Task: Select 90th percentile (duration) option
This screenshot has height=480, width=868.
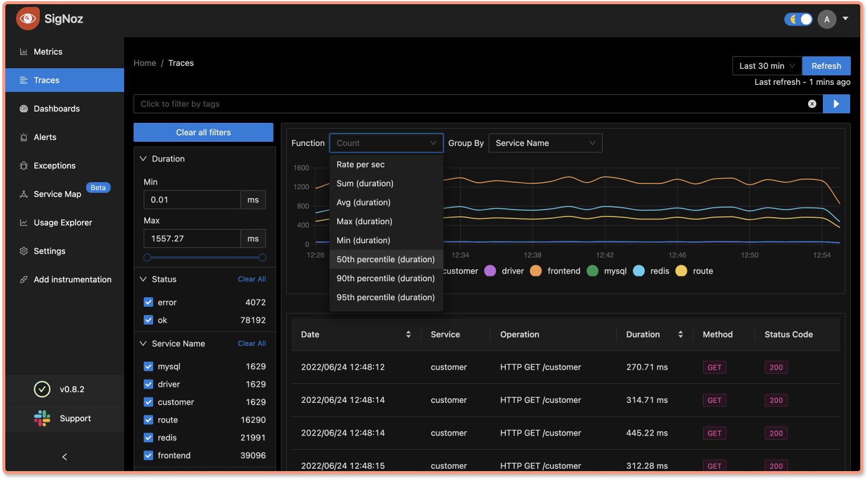Action: click(x=385, y=278)
